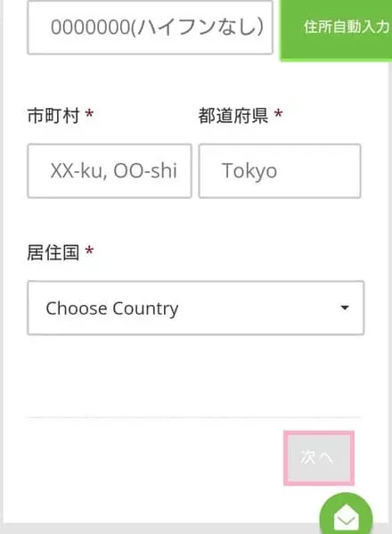The width and height of the screenshot is (392, 534).
Task: Click the 都道府県 input showing Tokyo
Action: tap(280, 170)
